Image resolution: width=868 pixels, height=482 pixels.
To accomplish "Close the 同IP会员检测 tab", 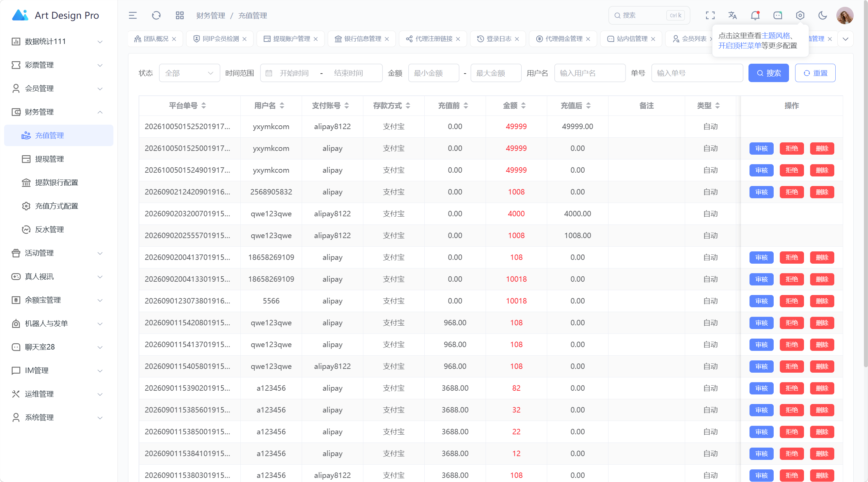I will coord(244,39).
